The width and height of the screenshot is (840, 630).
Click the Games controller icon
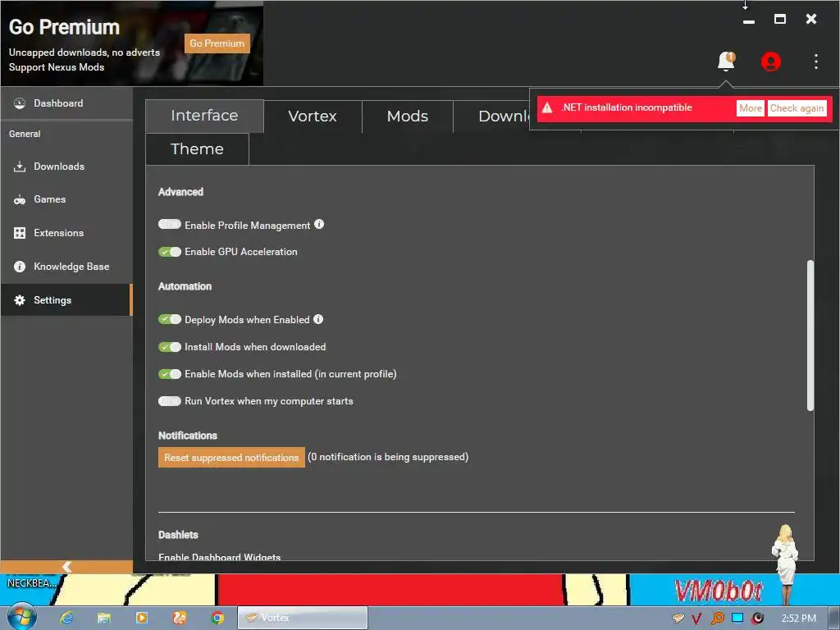pyautogui.click(x=20, y=200)
